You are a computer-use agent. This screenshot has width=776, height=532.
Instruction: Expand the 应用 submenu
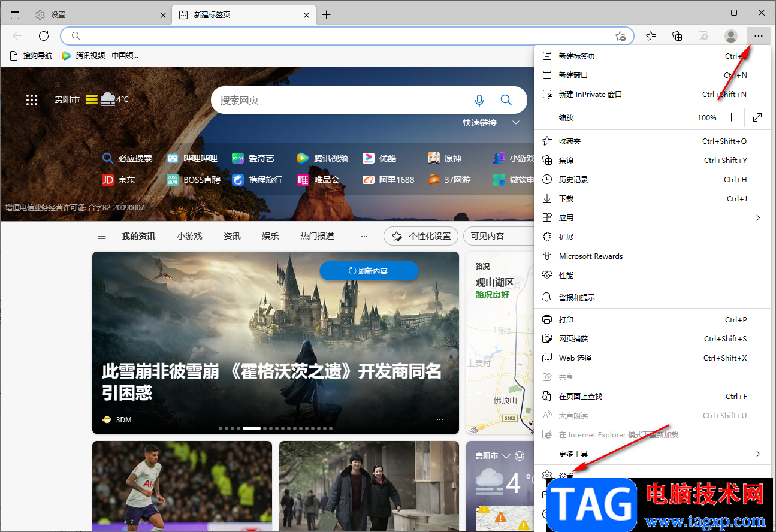652,217
